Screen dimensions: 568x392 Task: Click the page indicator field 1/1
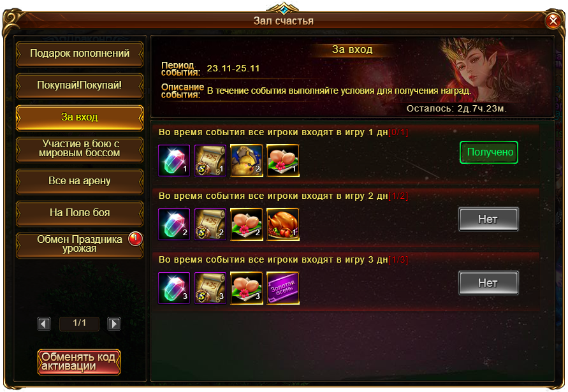point(79,323)
